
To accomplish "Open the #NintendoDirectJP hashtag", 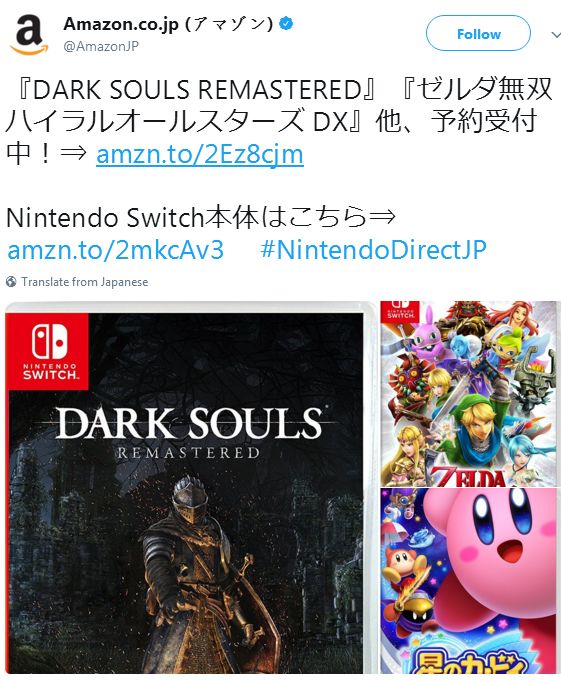I will click(x=373, y=250).
